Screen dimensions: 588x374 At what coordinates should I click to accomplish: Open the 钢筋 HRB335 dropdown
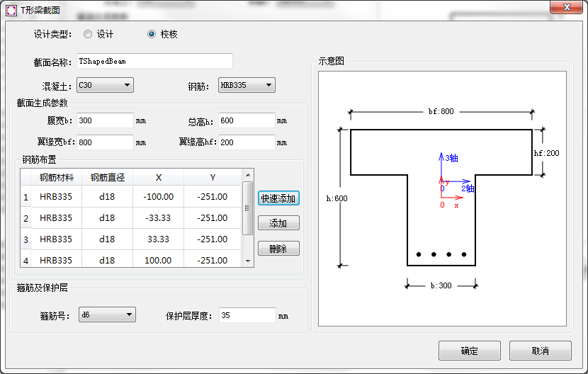pos(247,86)
